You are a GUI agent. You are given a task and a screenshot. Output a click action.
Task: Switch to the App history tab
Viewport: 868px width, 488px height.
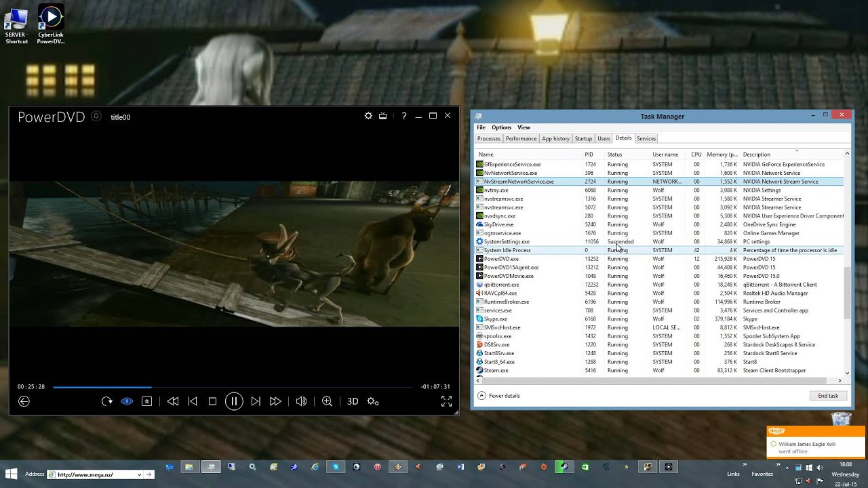tap(555, 138)
